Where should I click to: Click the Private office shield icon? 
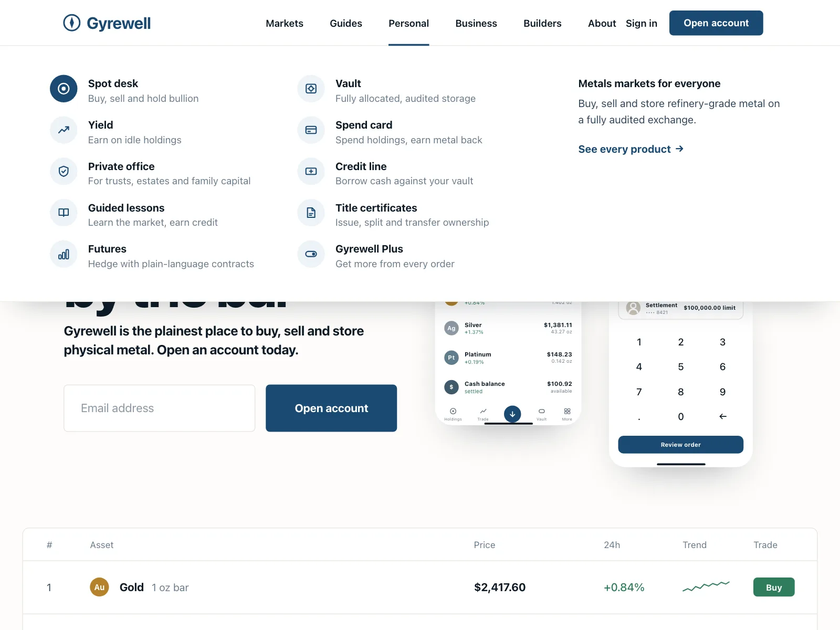[x=64, y=171]
